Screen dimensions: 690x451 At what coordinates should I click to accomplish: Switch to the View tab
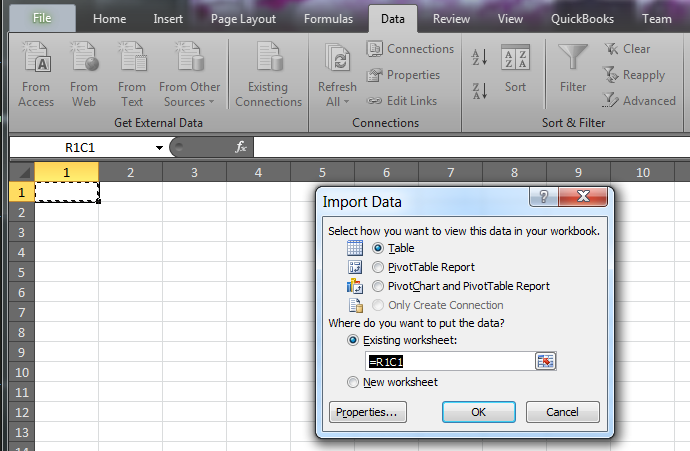[510, 19]
